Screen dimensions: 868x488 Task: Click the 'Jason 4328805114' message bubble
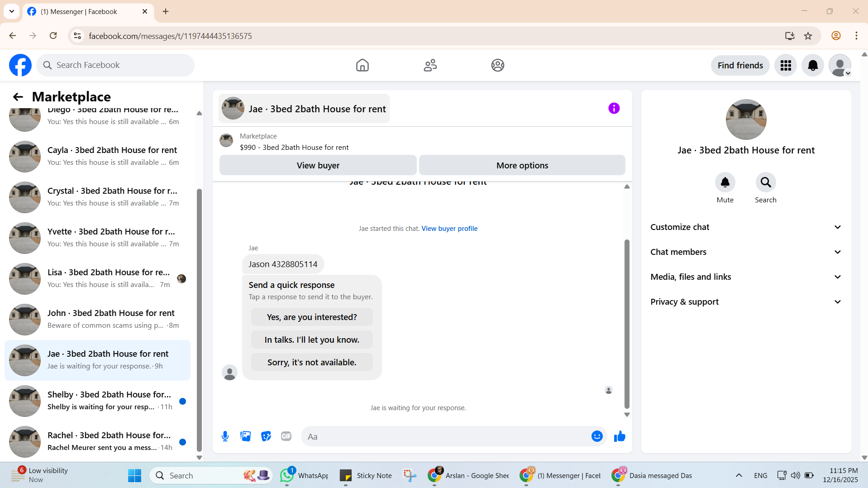pos(283,264)
